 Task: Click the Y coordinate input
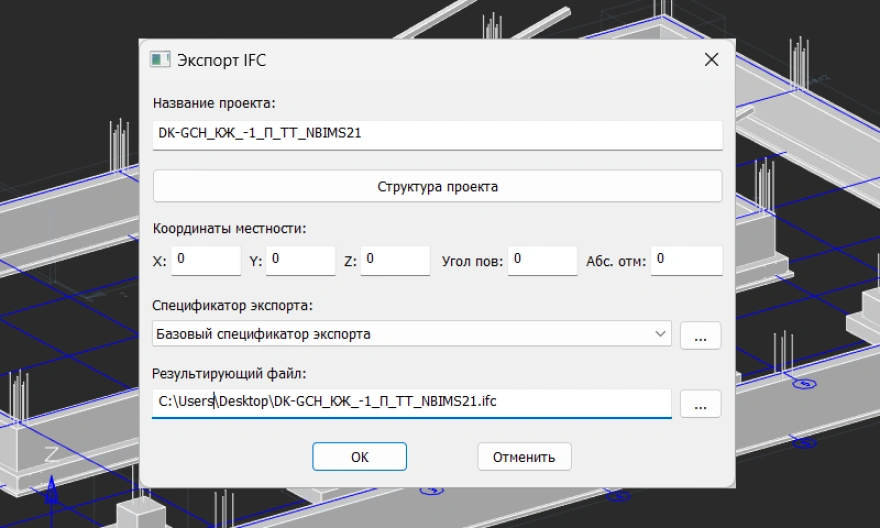(300, 260)
